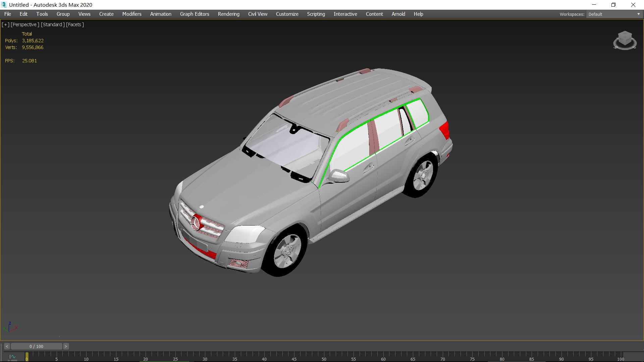Open the Tools menu
This screenshot has width=644, height=362.
point(42,14)
